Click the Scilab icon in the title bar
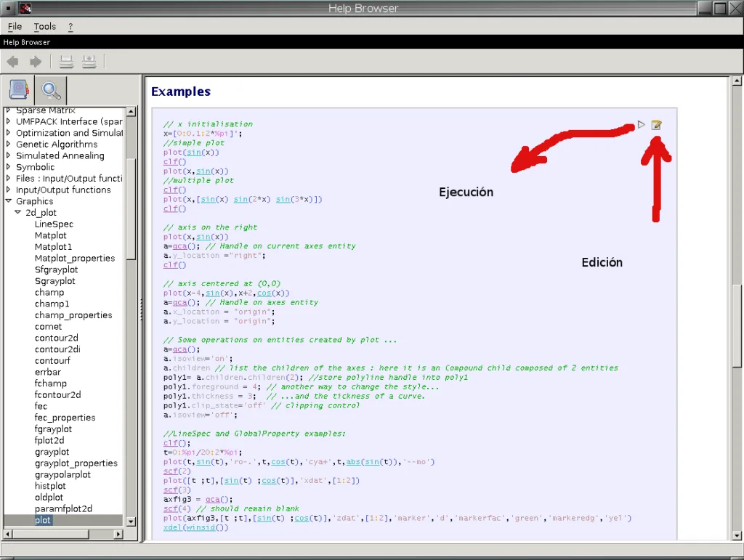The width and height of the screenshot is (744, 560). pyautogui.click(x=26, y=8)
